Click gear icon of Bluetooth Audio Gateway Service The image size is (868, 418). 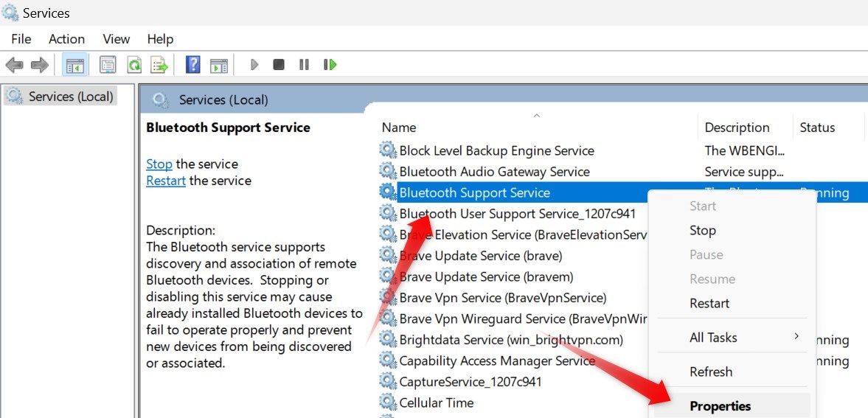pyautogui.click(x=388, y=171)
